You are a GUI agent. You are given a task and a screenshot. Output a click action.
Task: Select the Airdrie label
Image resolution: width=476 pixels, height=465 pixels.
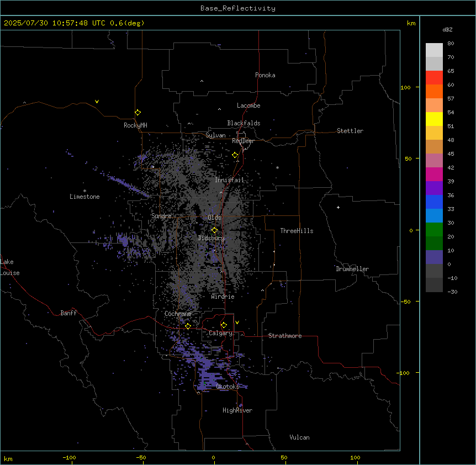click(x=223, y=297)
